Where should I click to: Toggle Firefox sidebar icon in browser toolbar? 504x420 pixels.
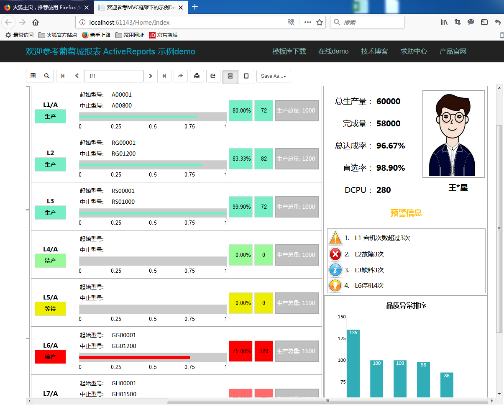(x=484, y=22)
